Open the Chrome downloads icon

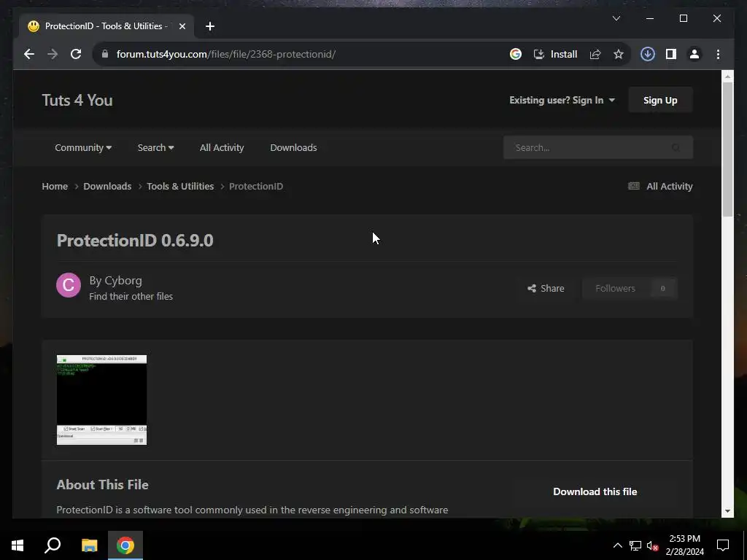pyautogui.click(x=648, y=54)
